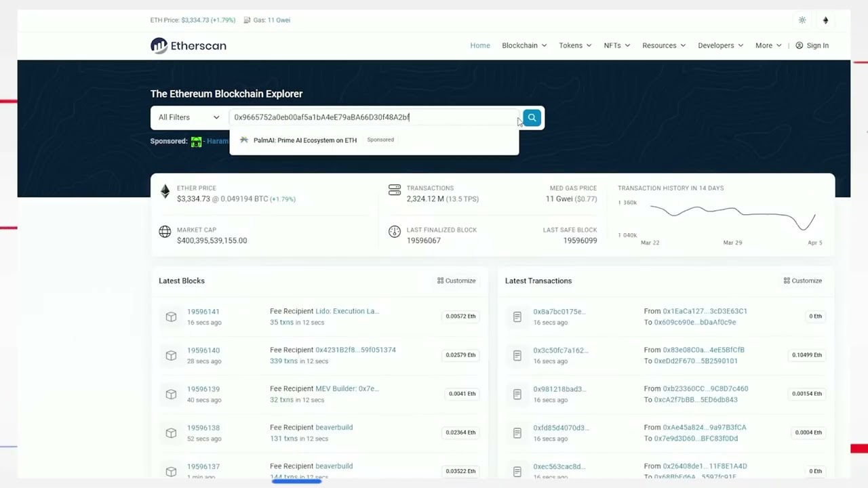Open beaverbuild recipient of block 19596138
Viewport: 868px width, 488px height.
(334, 427)
